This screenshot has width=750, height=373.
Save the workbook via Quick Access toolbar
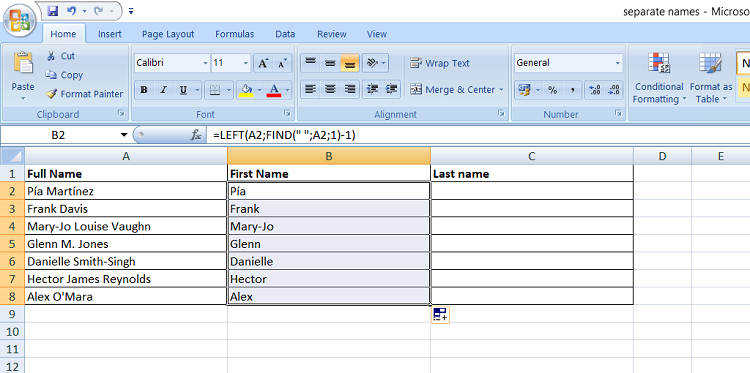coord(53,11)
